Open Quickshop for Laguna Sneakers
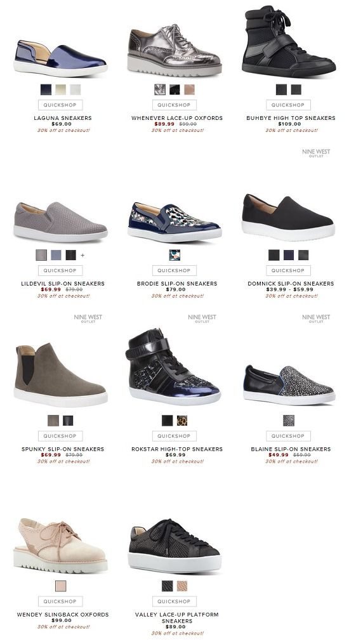Screen dimensions: 349x644 point(60,105)
